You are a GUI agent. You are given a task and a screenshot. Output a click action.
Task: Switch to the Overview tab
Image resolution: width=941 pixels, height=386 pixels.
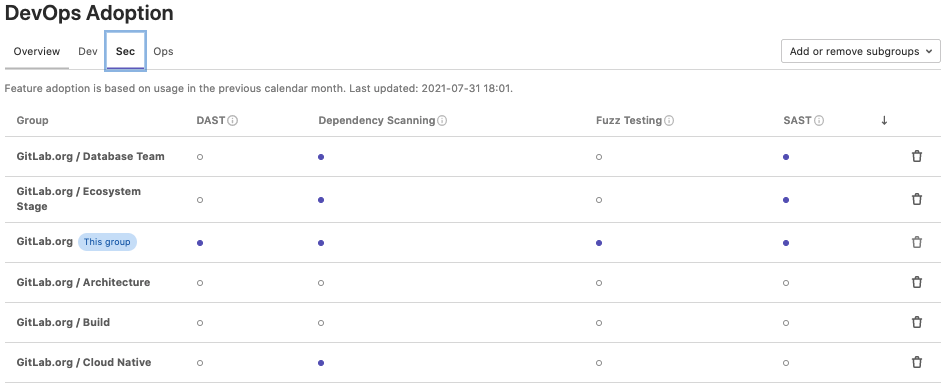click(37, 51)
